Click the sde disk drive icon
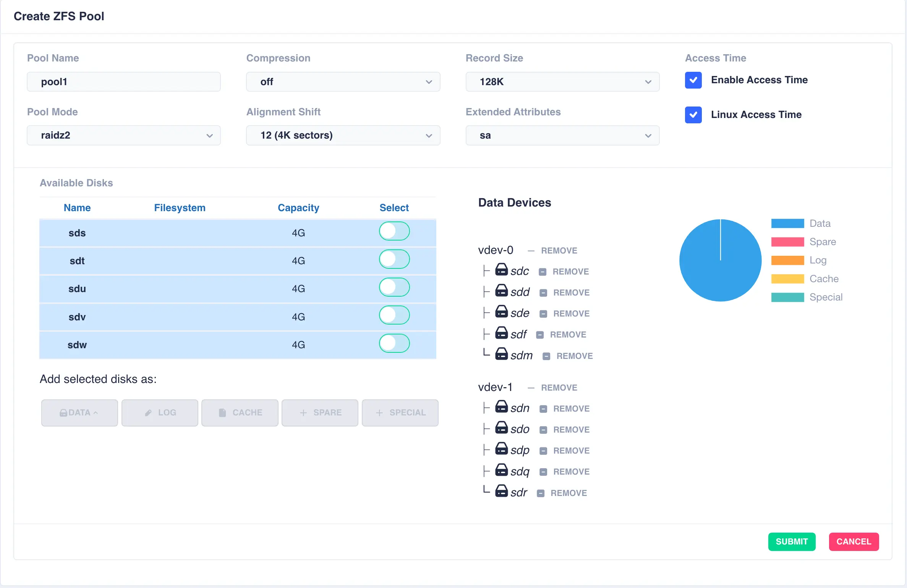The image size is (907, 588). click(x=501, y=312)
